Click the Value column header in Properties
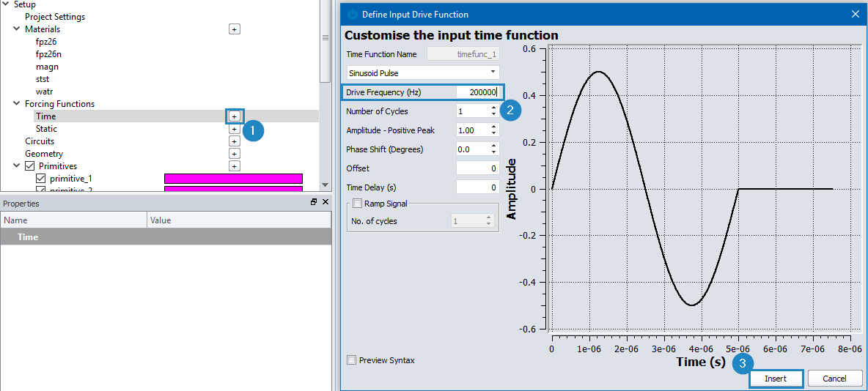868x391 pixels. 239,220
